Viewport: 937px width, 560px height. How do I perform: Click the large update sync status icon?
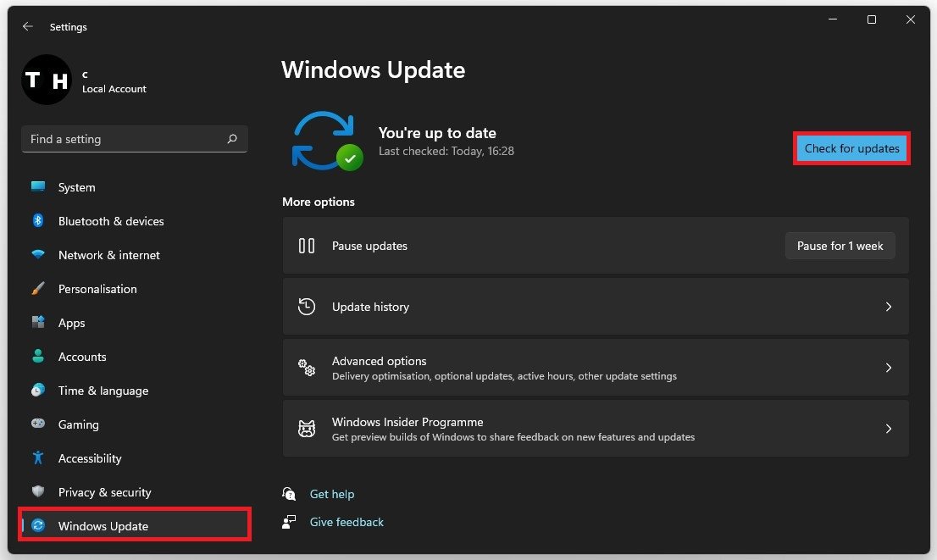327,141
